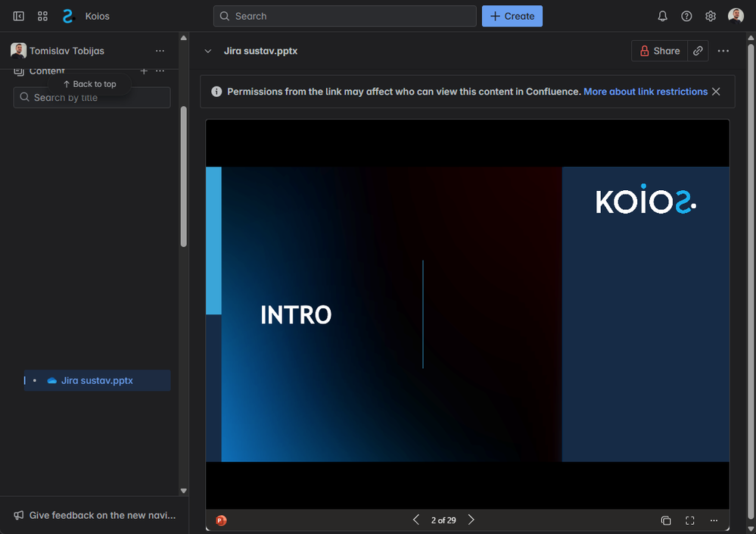Copy link using chain icon
The image size is (756, 534).
tap(698, 51)
